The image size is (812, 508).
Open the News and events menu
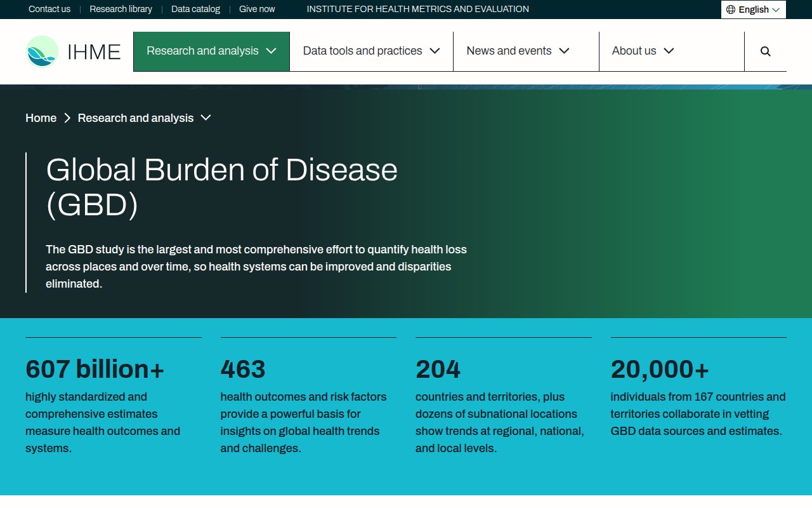click(526, 51)
